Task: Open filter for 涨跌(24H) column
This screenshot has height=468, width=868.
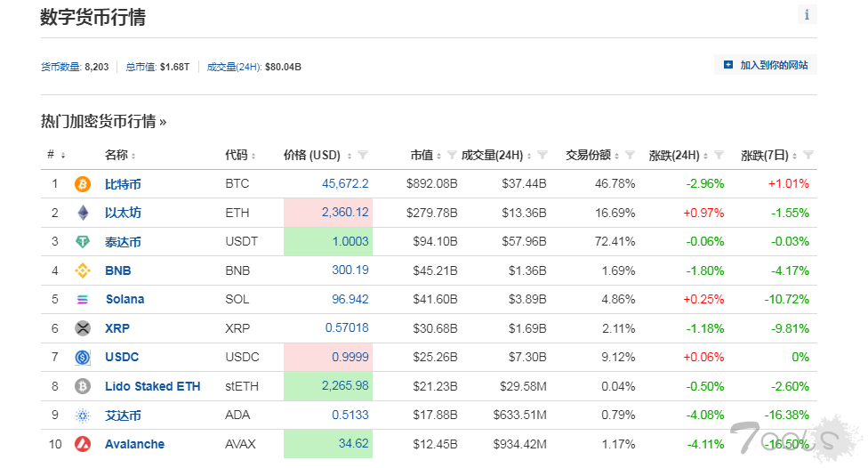Action: tap(719, 155)
